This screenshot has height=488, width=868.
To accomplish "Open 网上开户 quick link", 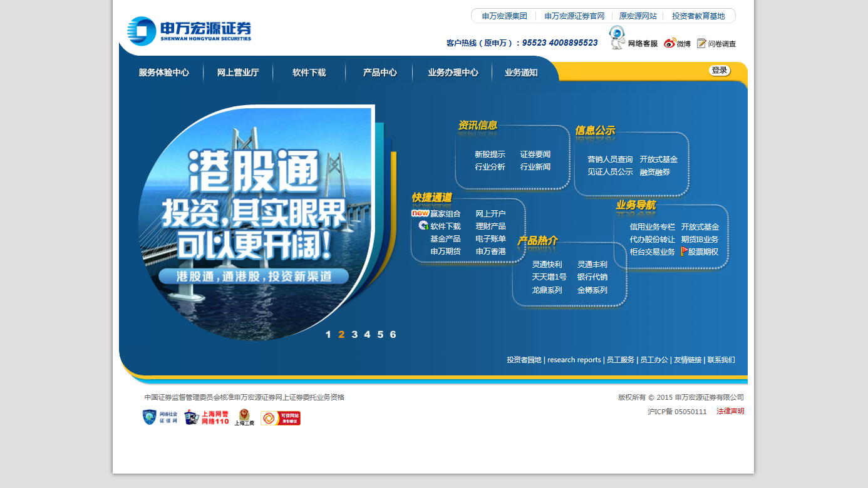I will pos(491,214).
